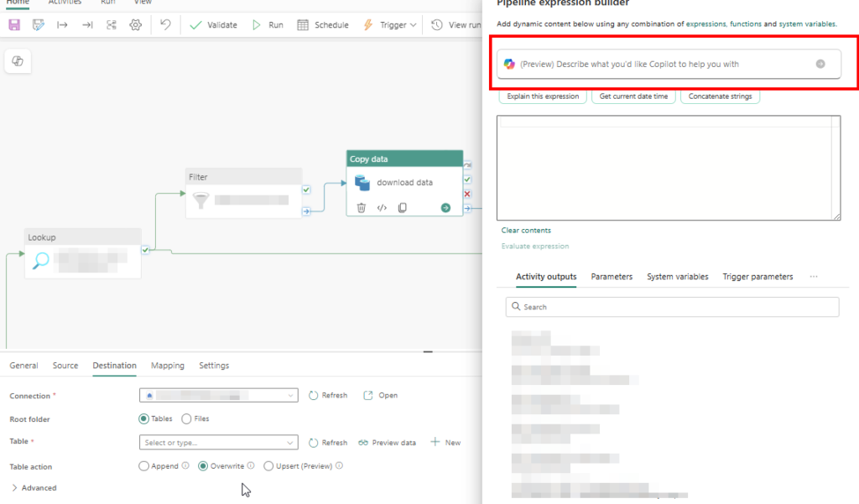Switch to the Mapping tab
This screenshot has height=504, width=859.
[x=168, y=366]
